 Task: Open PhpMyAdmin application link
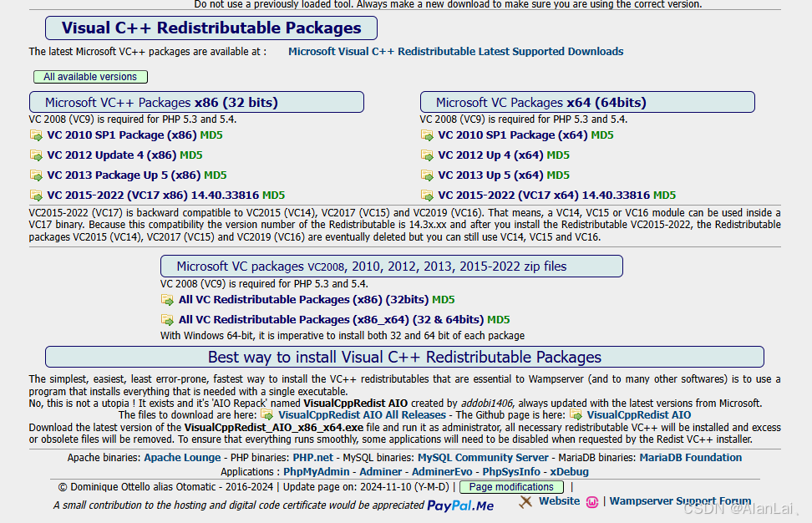[x=317, y=472]
